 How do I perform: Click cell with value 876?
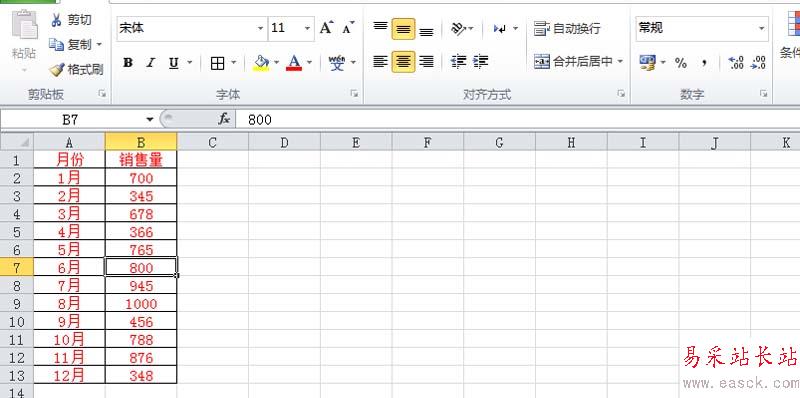click(x=141, y=358)
